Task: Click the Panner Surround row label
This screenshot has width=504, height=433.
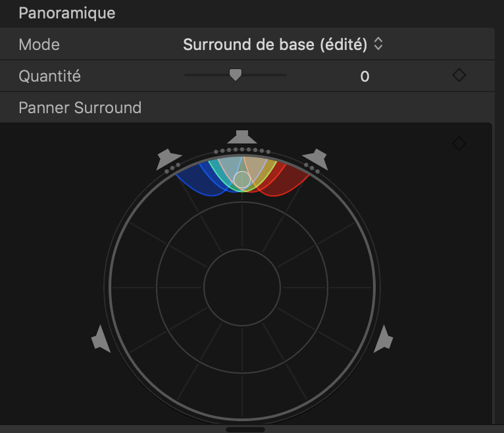Action: coord(80,107)
